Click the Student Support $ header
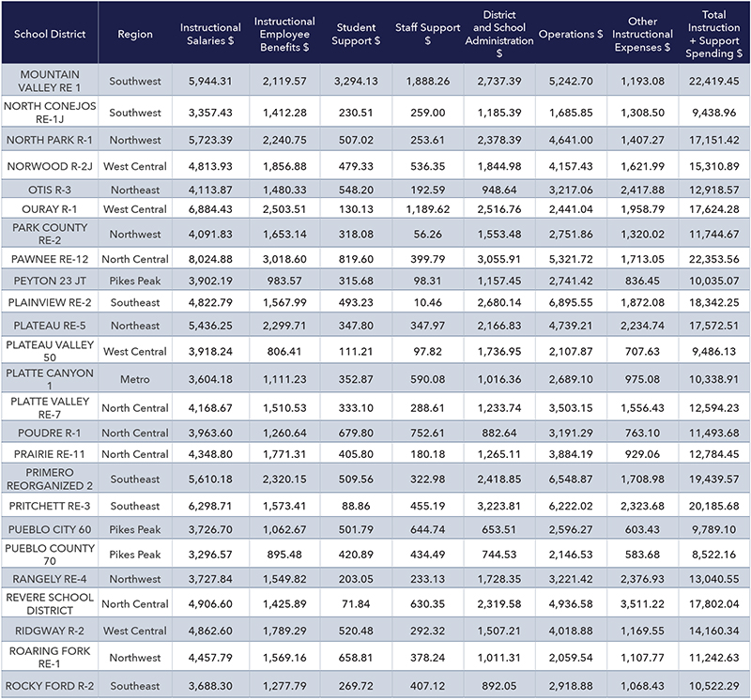751x700 pixels. pyautogui.click(x=356, y=34)
